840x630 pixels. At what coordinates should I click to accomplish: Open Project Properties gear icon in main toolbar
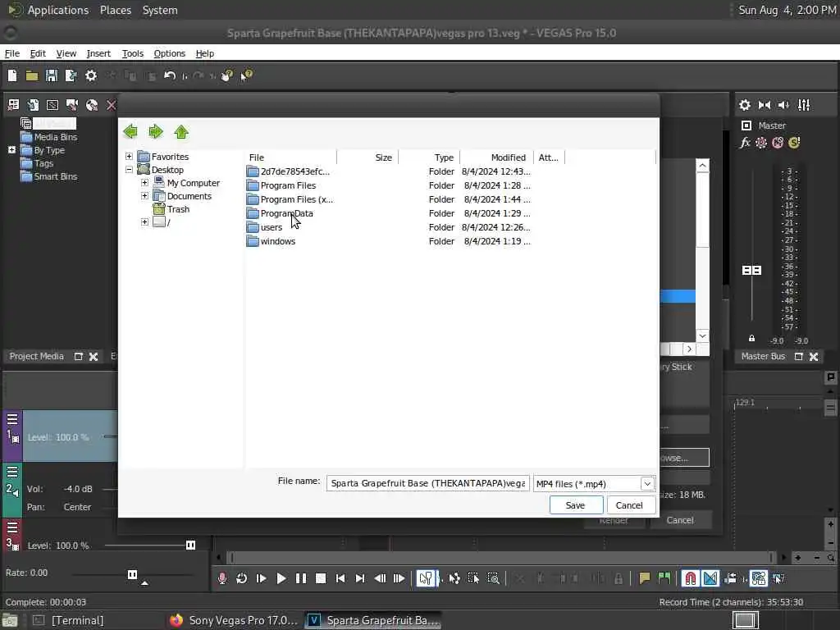click(x=91, y=75)
